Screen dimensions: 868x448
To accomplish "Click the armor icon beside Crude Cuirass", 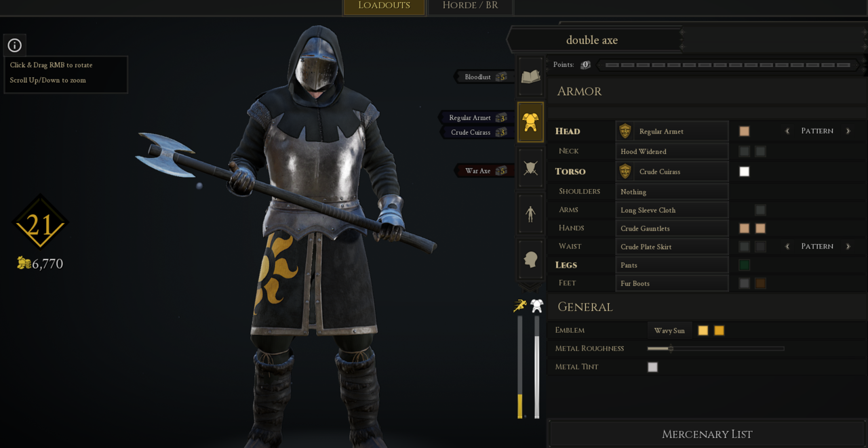I will click(625, 171).
